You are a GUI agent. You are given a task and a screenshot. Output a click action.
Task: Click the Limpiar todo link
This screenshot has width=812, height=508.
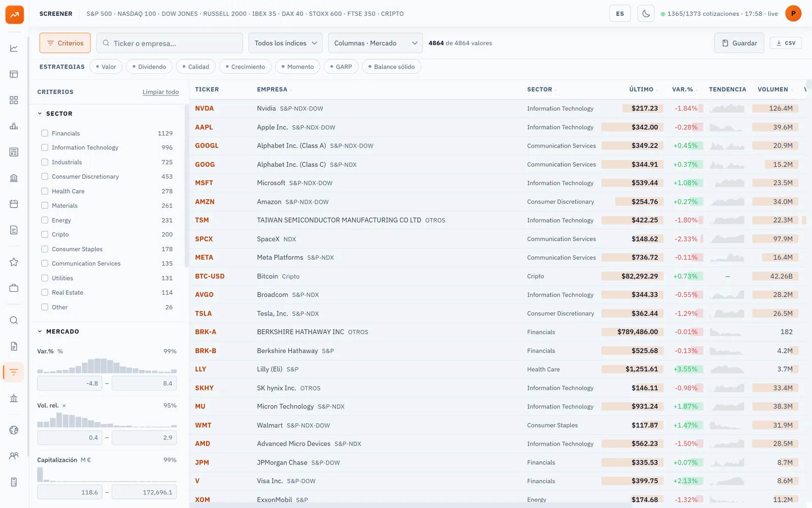coord(160,92)
